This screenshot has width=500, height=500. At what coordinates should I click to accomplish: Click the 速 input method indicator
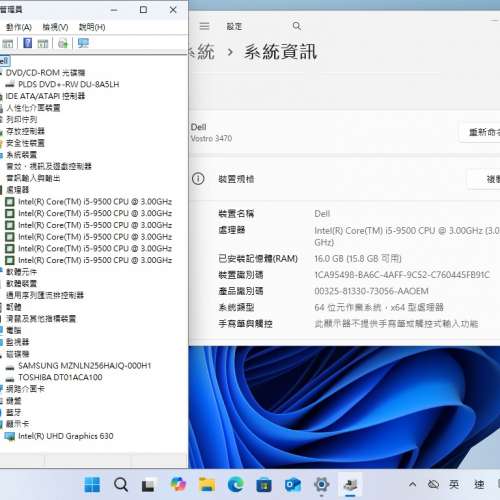click(x=479, y=484)
